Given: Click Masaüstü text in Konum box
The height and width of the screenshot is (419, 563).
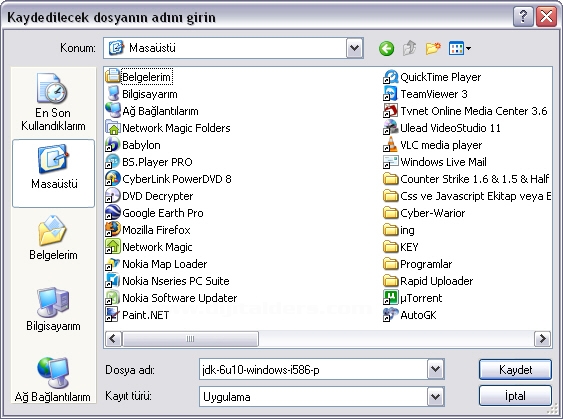Looking at the screenshot, I should 152,48.
